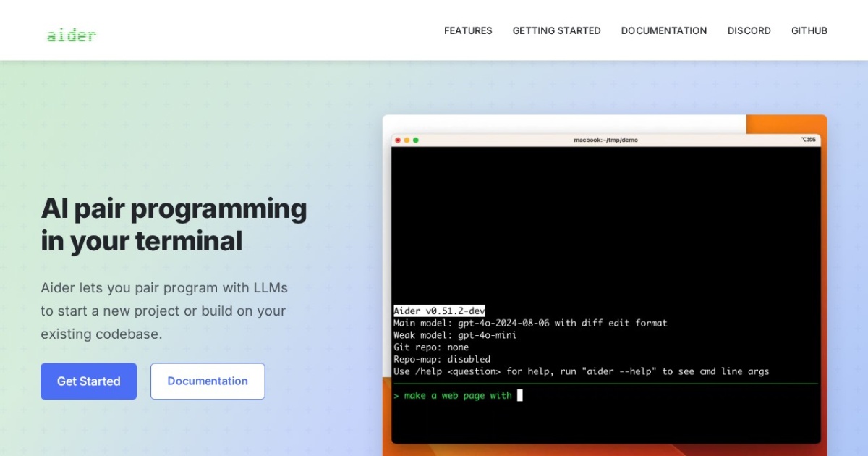Open the GETTING STARTED navigation item
This screenshot has width=868, height=456.
coord(556,30)
